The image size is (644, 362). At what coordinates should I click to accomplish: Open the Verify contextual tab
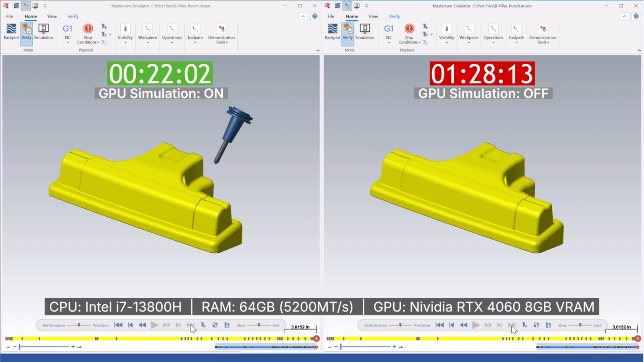coord(73,16)
